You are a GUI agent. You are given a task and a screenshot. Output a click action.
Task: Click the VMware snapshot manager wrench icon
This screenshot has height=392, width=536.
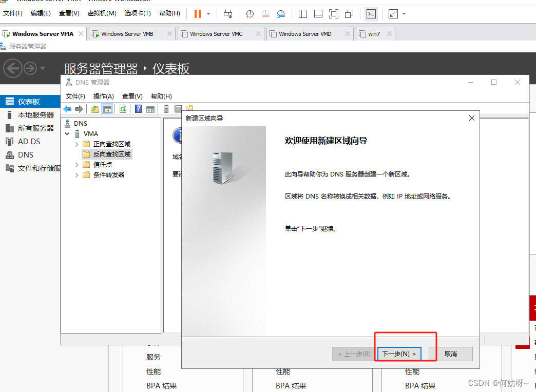[x=281, y=14]
